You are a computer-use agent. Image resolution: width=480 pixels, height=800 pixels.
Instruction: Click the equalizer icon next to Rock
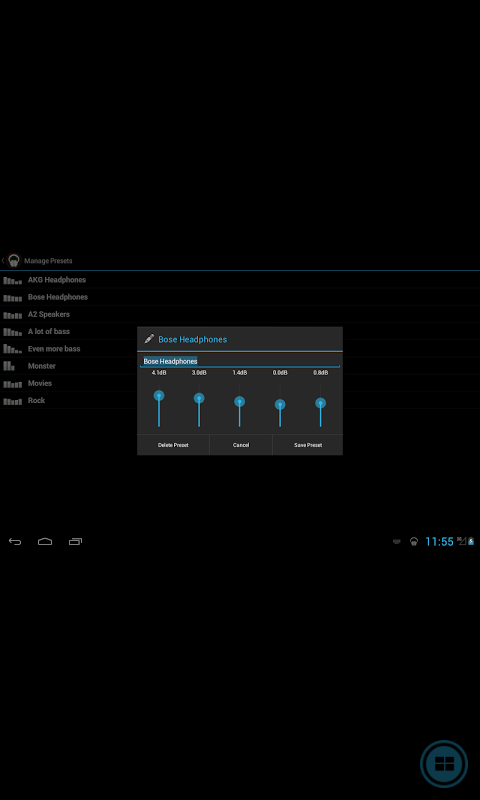[13, 401]
